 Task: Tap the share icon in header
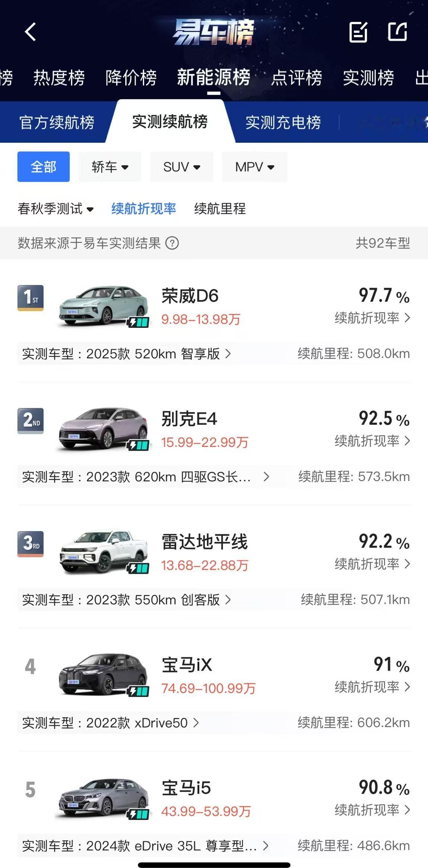[397, 32]
